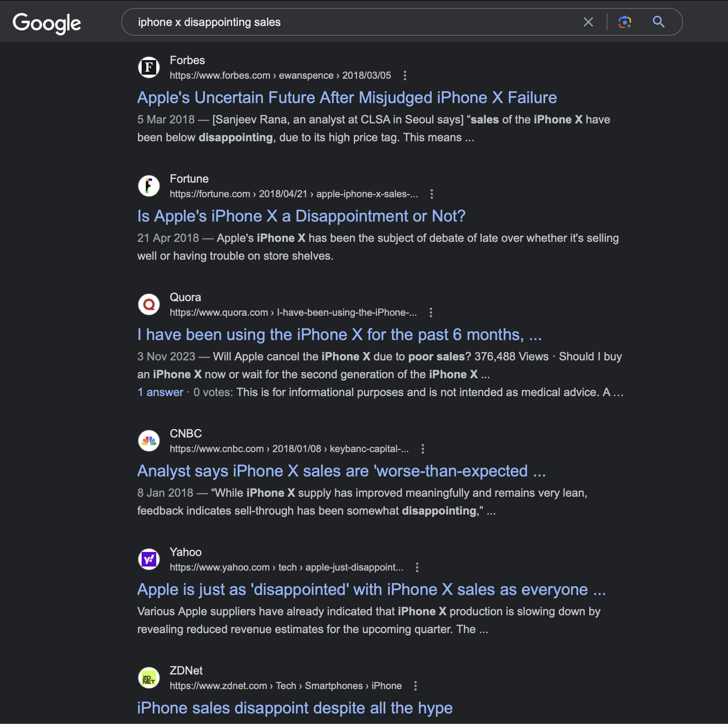This screenshot has height=724, width=728.
Task: Open more options for Fortune result
Action: point(431,194)
